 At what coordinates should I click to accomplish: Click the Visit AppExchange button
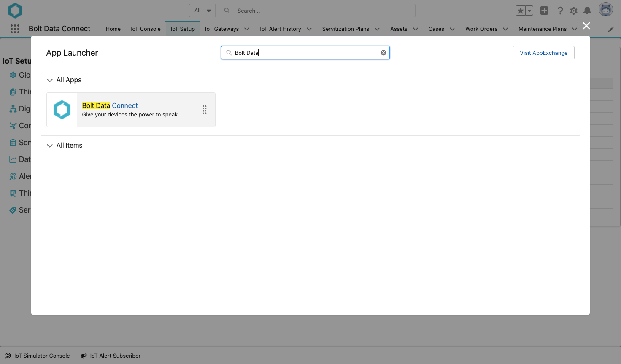pos(543,53)
